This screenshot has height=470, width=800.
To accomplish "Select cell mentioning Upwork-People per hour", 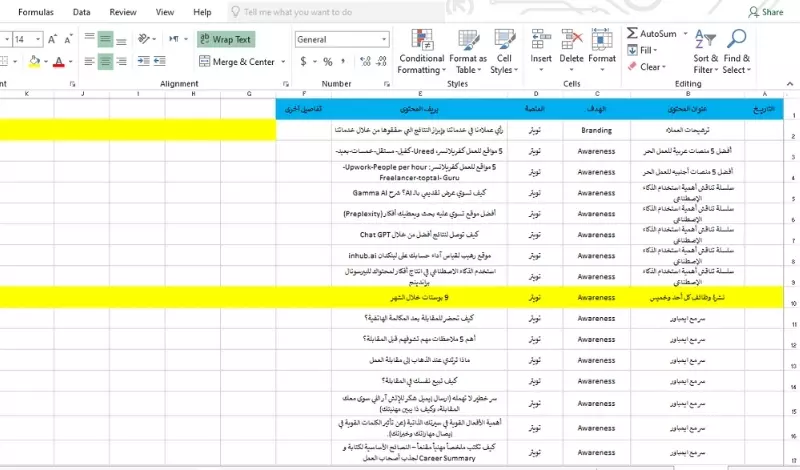I will [419, 172].
